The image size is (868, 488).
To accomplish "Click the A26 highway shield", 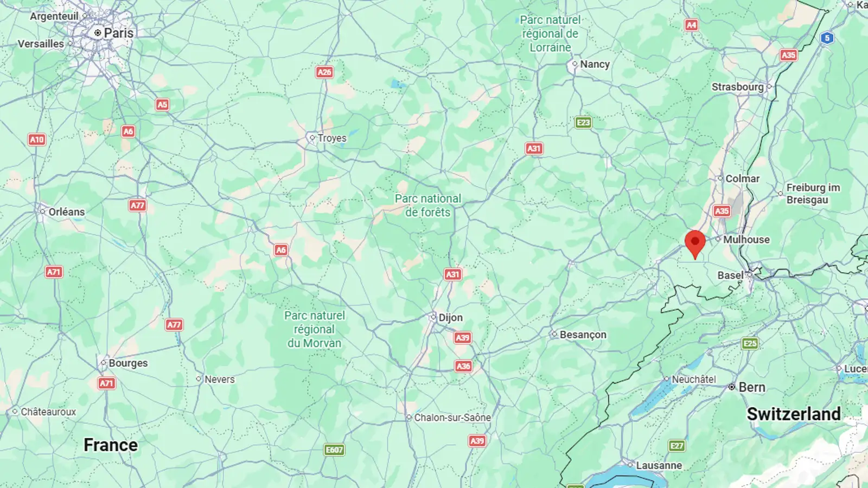I will pos(324,72).
